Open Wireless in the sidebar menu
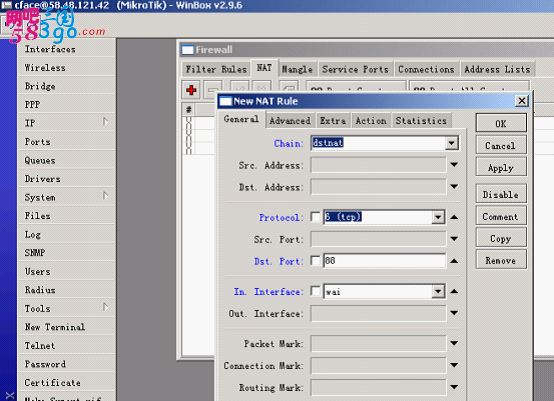554x401 pixels. click(66, 67)
